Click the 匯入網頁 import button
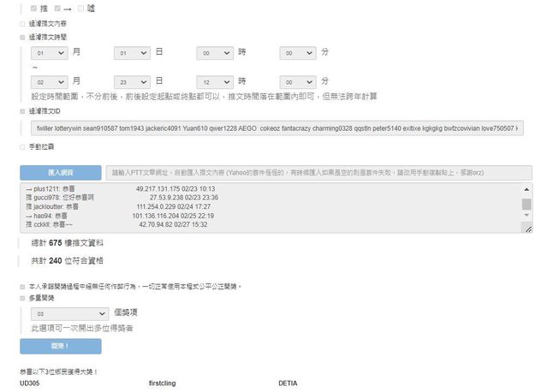The height and width of the screenshot is (392, 548). click(61, 172)
